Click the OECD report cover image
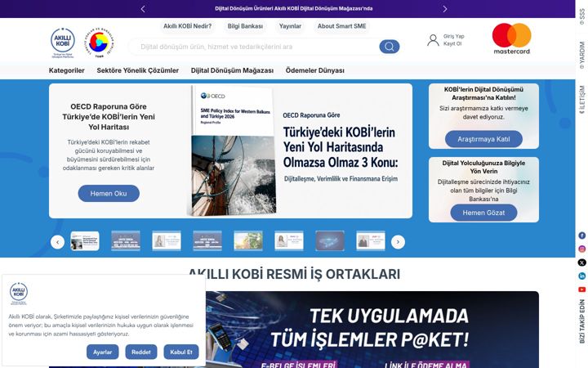The width and height of the screenshot is (588, 368). pos(232,151)
